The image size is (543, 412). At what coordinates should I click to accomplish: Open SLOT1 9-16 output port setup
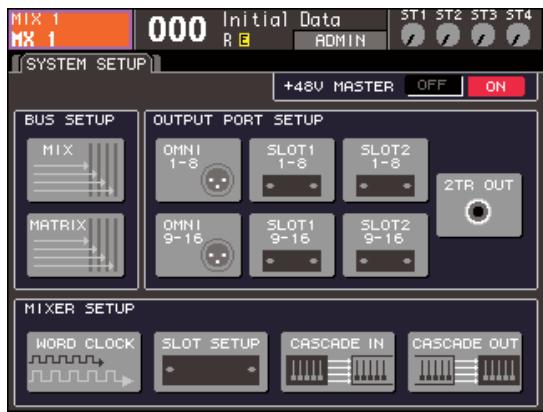[x=292, y=245]
